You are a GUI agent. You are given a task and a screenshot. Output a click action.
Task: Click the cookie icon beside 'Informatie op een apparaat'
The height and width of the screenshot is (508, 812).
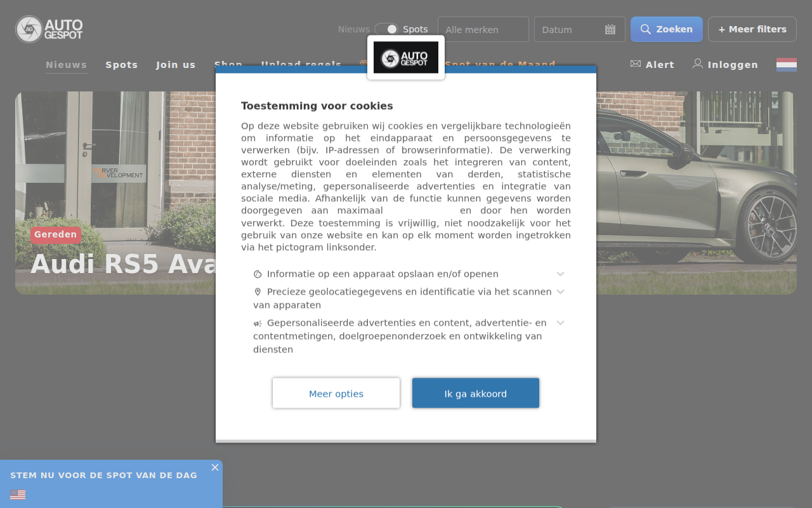point(258,274)
